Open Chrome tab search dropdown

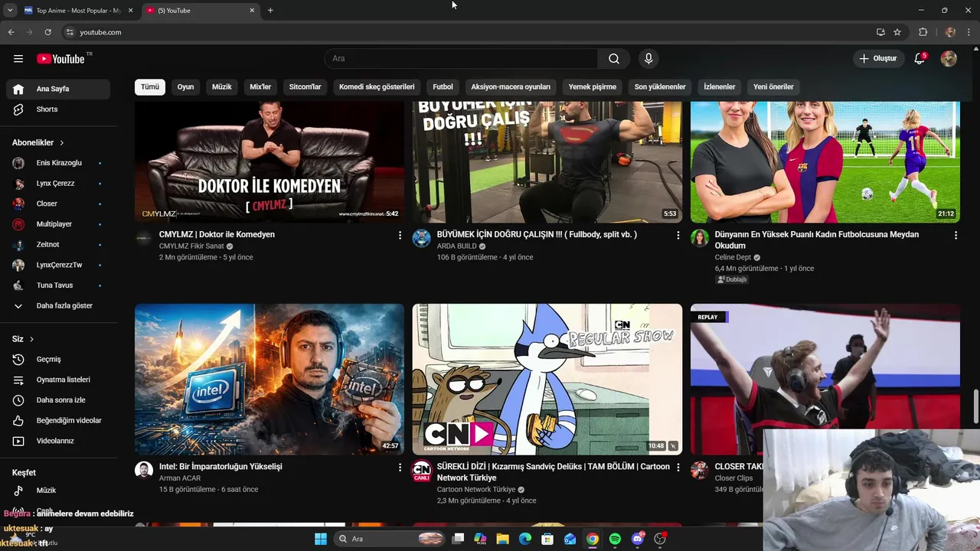tap(10, 11)
